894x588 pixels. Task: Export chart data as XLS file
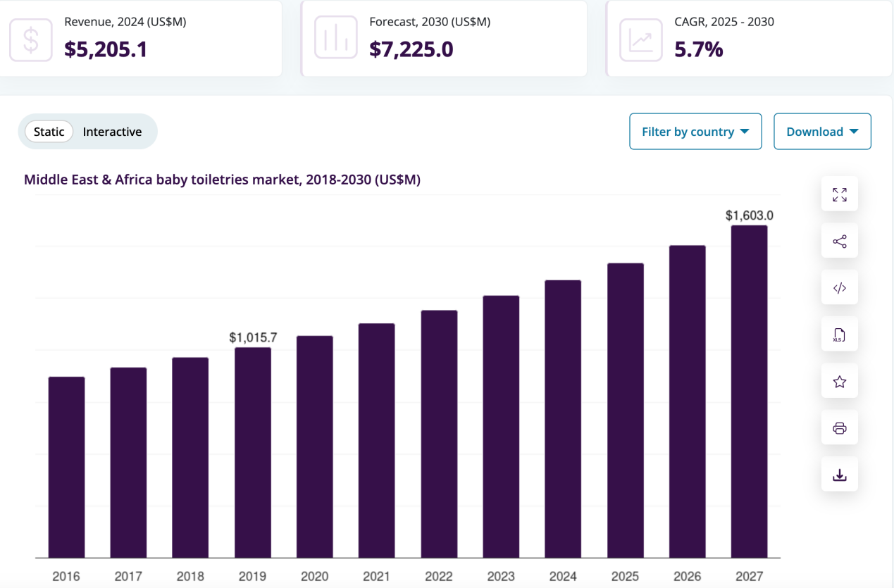[839, 335]
